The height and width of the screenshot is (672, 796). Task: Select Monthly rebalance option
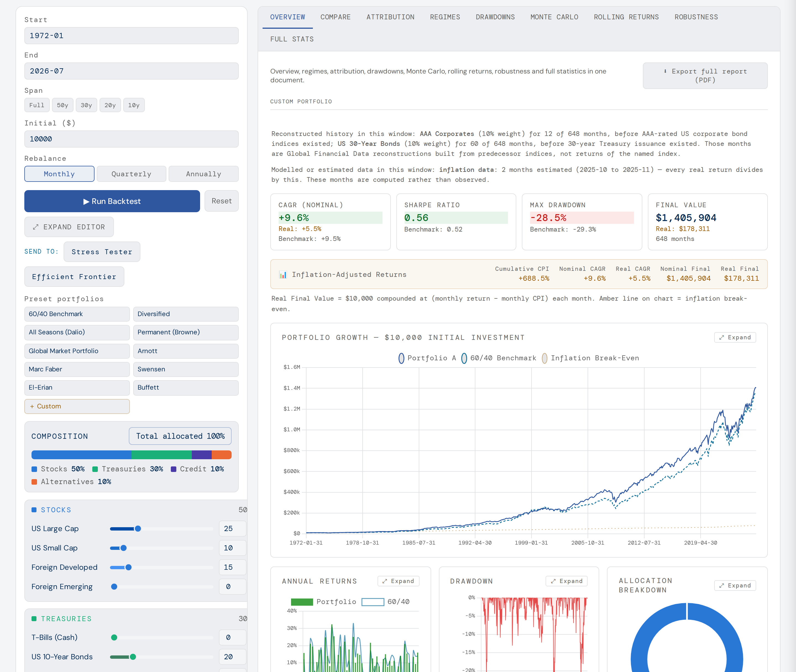(59, 174)
